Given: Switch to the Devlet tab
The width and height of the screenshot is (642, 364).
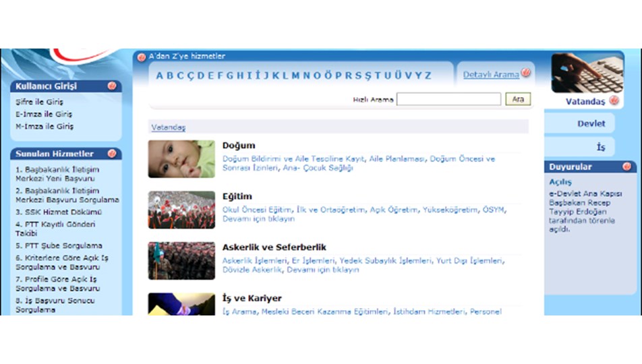Looking at the screenshot, I should pos(591,123).
